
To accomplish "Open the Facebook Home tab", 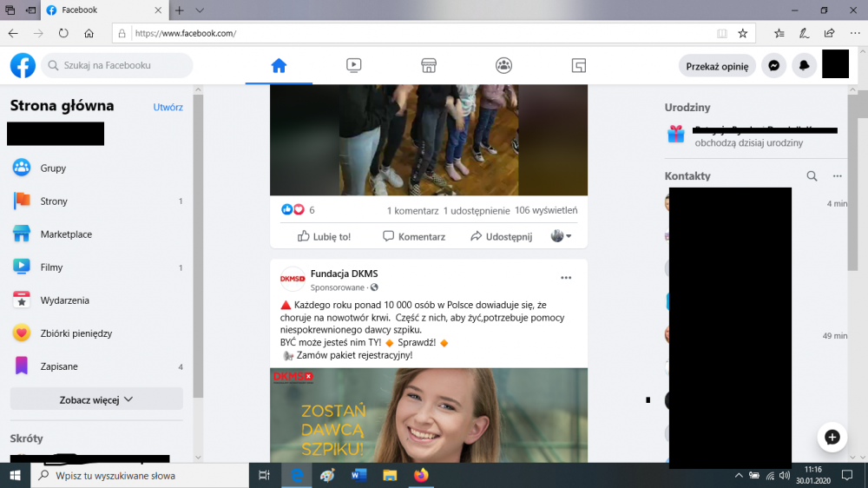I will (x=279, y=66).
